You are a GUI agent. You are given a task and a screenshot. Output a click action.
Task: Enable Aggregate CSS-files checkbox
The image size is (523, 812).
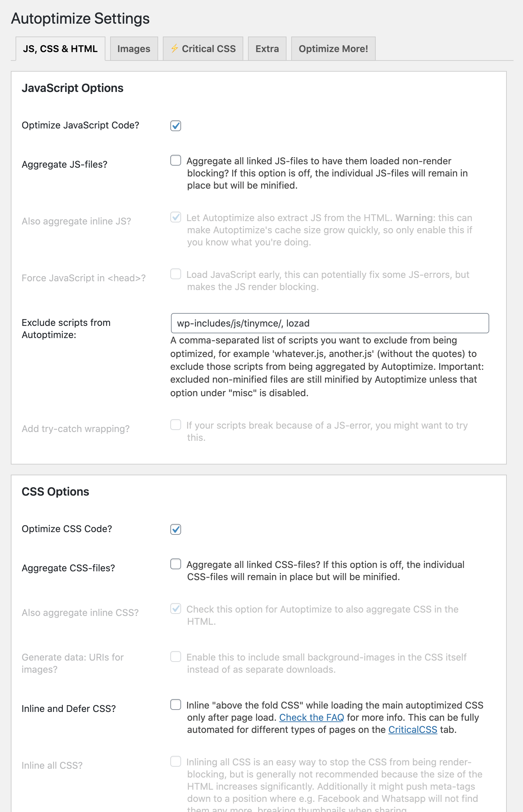[176, 564]
